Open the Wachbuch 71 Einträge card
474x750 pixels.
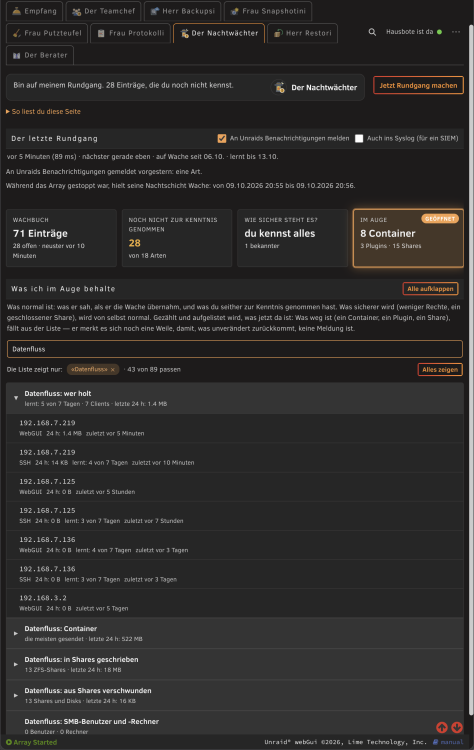click(x=61, y=238)
